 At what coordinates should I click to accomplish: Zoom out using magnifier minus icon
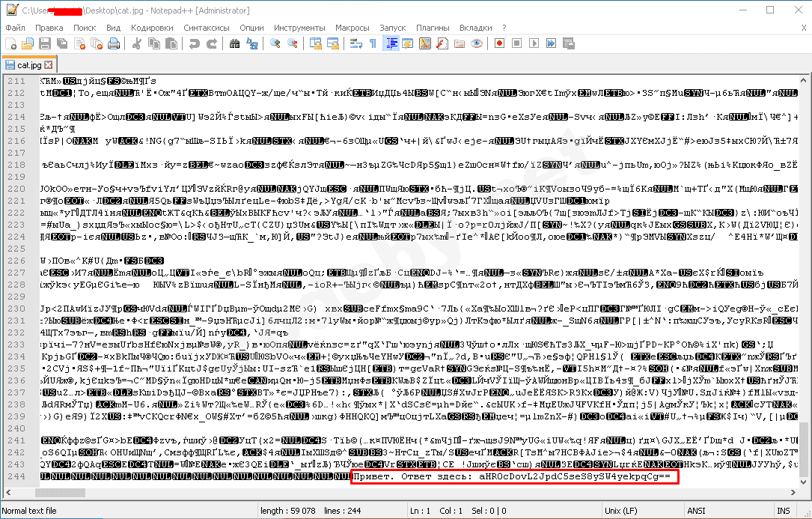(x=293, y=43)
